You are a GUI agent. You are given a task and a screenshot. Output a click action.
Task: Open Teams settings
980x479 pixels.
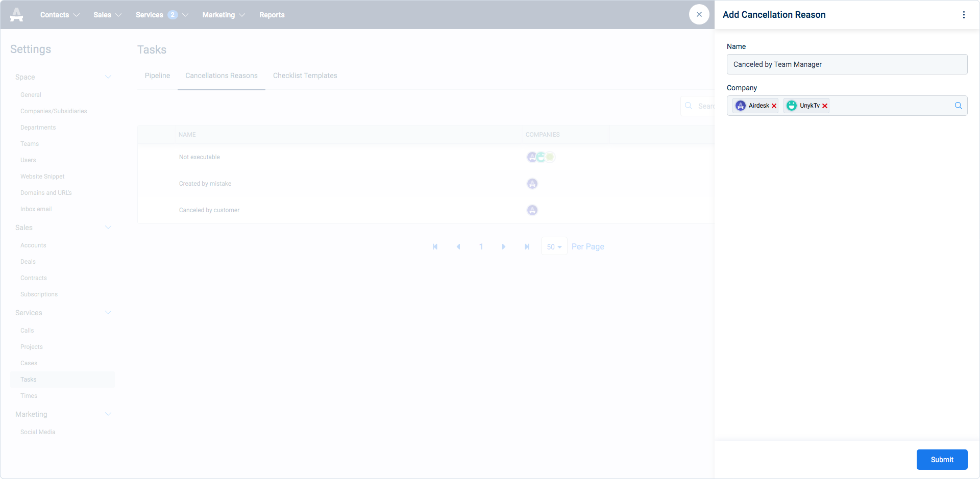(30, 144)
